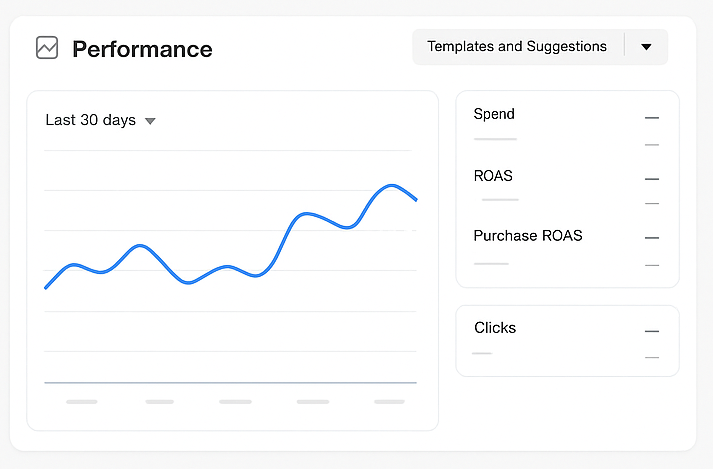
Task: Click the Performance heading title
Action: [x=142, y=49]
